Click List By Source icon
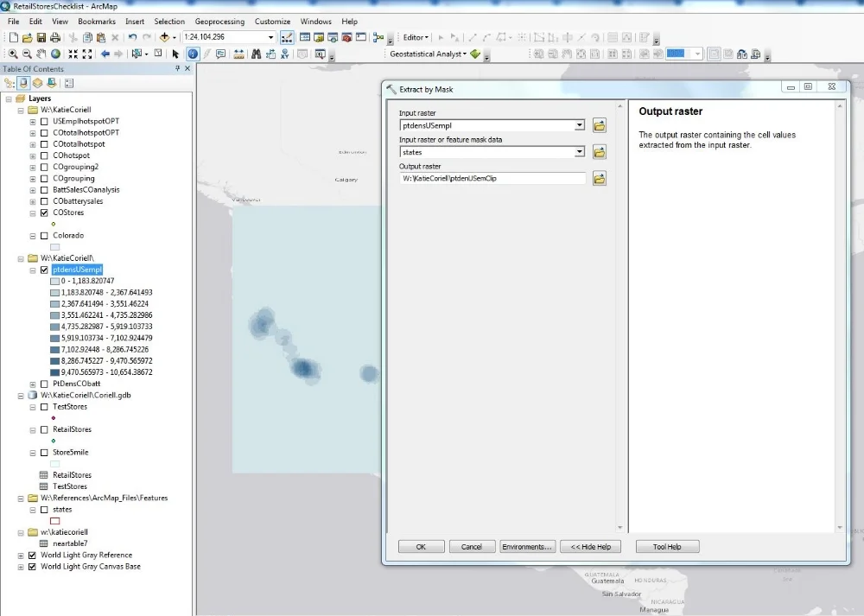864x616 pixels. point(23,83)
